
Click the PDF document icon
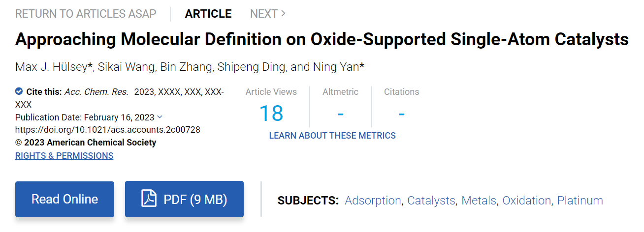coord(149,199)
